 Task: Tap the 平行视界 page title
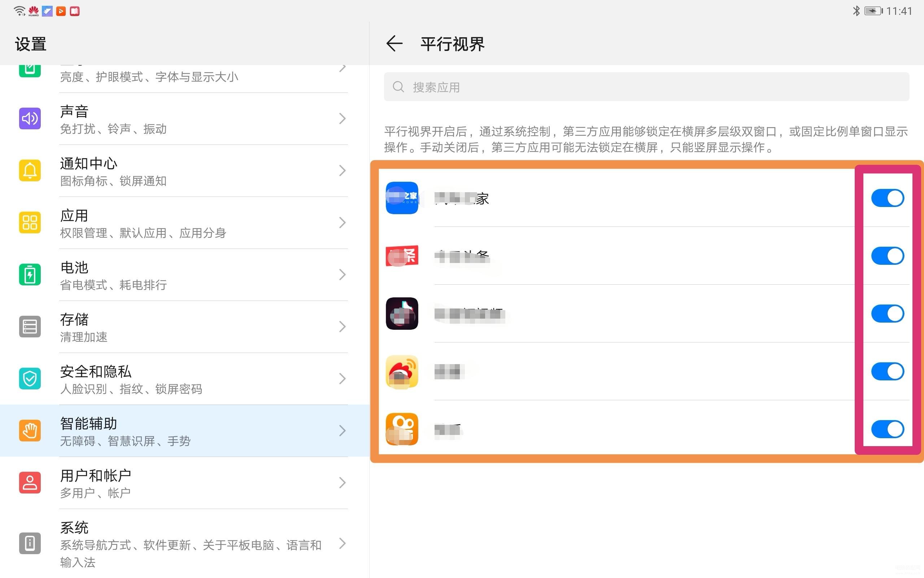(x=453, y=44)
